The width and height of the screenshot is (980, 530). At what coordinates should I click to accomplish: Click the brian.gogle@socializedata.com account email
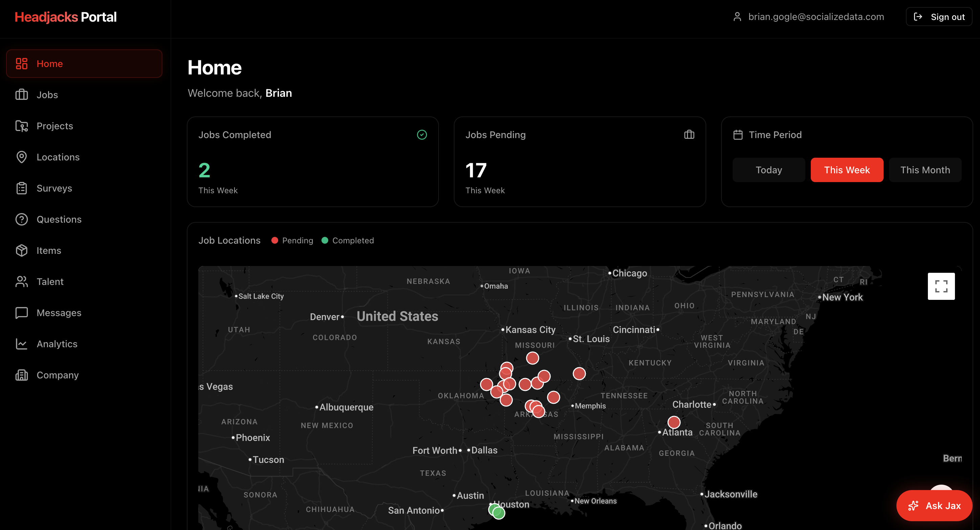click(x=816, y=17)
